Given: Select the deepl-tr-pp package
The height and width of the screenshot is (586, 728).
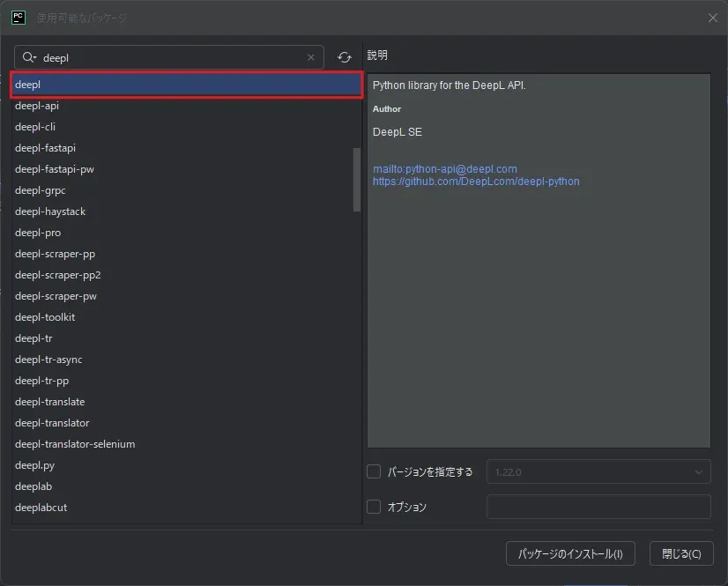Looking at the screenshot, I should click(x=186, y=381).
